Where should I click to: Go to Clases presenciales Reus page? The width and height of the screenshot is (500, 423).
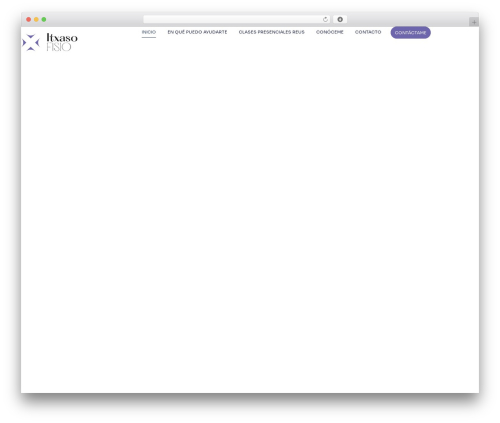(271, 32)
